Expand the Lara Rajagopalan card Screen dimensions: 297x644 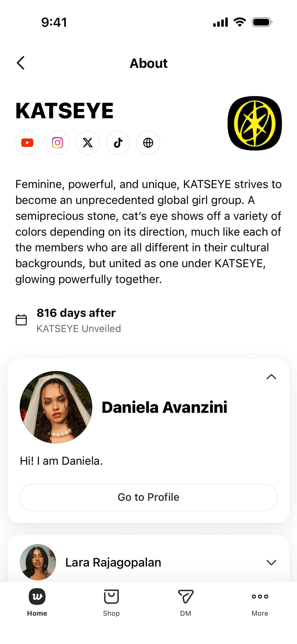click(x=271, y=562)
